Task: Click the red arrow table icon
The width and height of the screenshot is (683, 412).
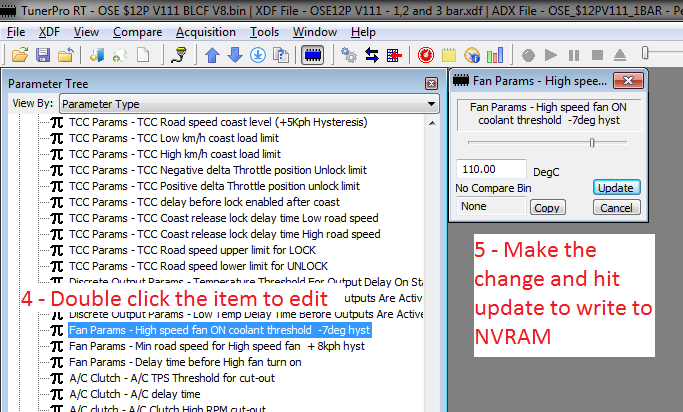Action: pyautogui.click(x=394, y=55)
